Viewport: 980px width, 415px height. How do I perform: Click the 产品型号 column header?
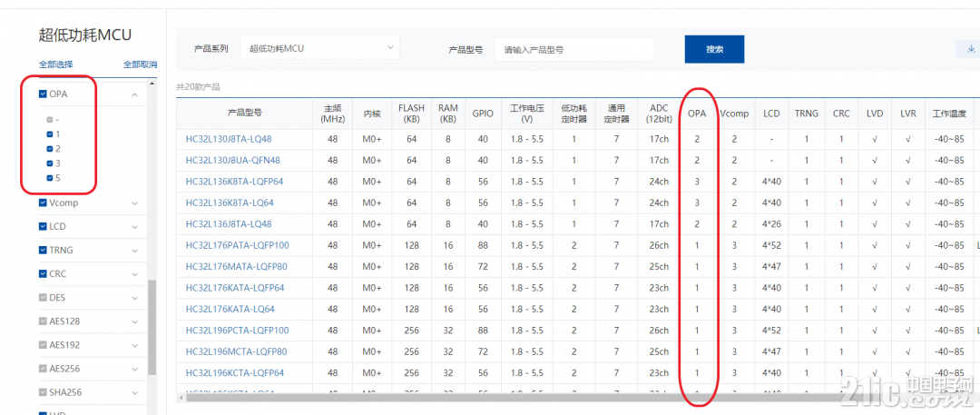244,114
